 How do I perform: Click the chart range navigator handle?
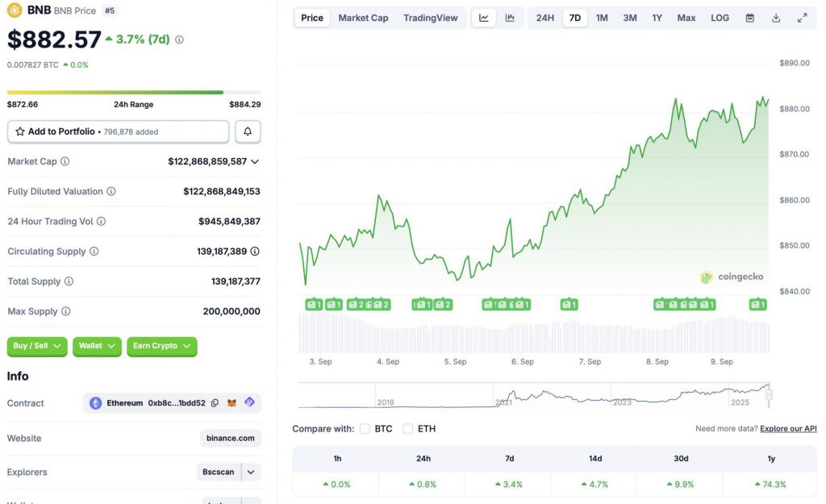769,394
